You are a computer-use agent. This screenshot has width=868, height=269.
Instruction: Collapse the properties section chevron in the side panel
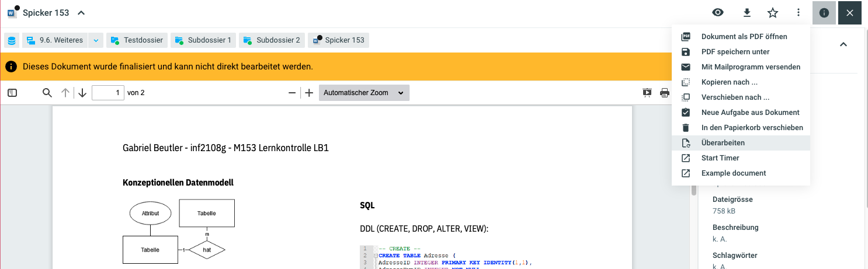843,44
